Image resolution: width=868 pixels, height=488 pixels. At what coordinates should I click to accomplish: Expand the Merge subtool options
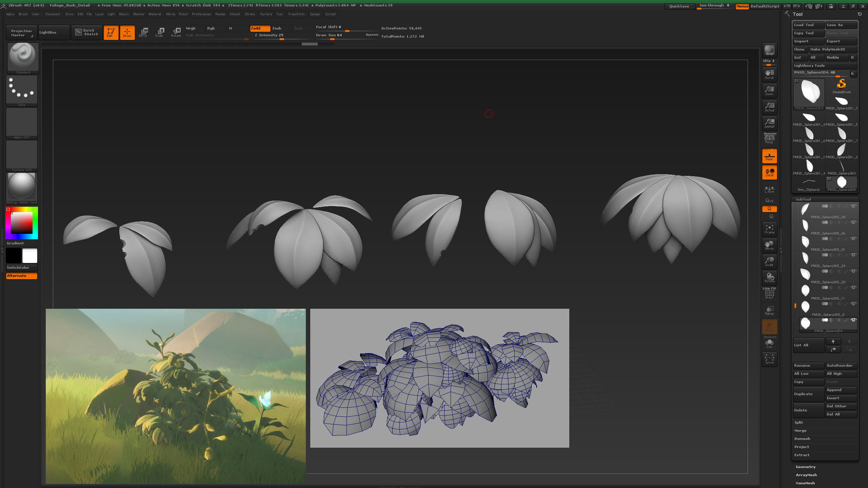tap(800, 431)
